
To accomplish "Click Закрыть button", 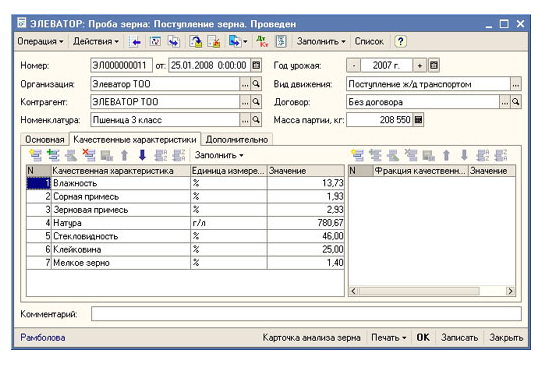I will [x=506, y=337].
